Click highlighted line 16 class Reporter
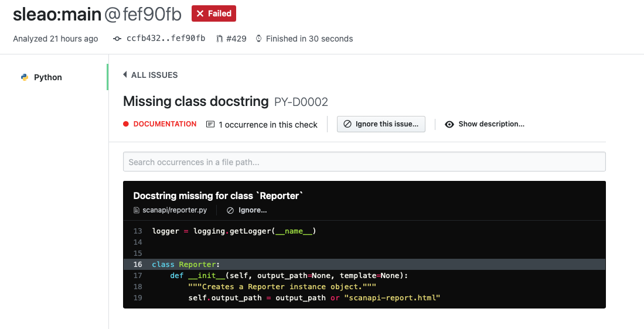The image size is (644, 329). [364, 265]
